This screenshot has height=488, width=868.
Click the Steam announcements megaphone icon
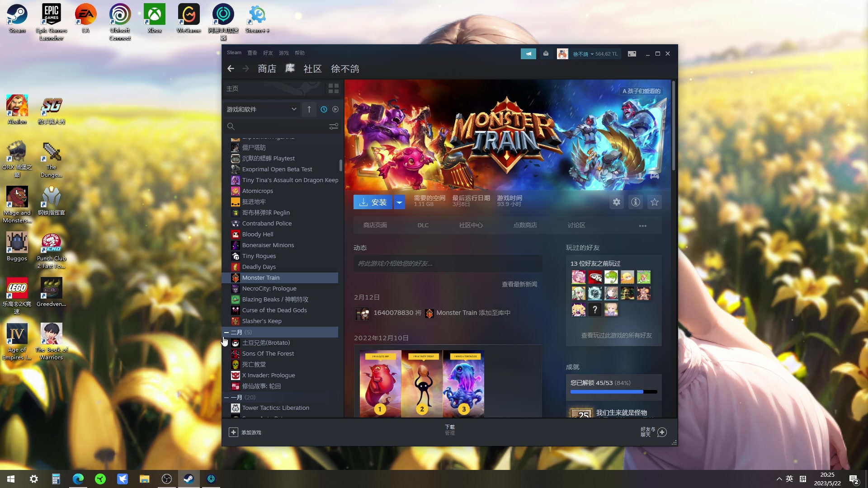pyautogui.click(x=528, y=54)
